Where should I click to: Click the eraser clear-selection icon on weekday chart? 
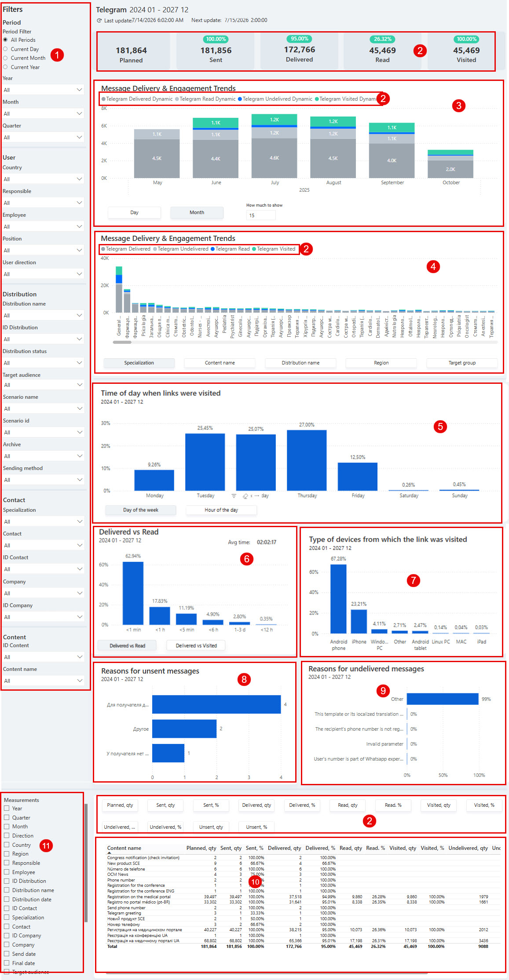(x=245, y=496)
